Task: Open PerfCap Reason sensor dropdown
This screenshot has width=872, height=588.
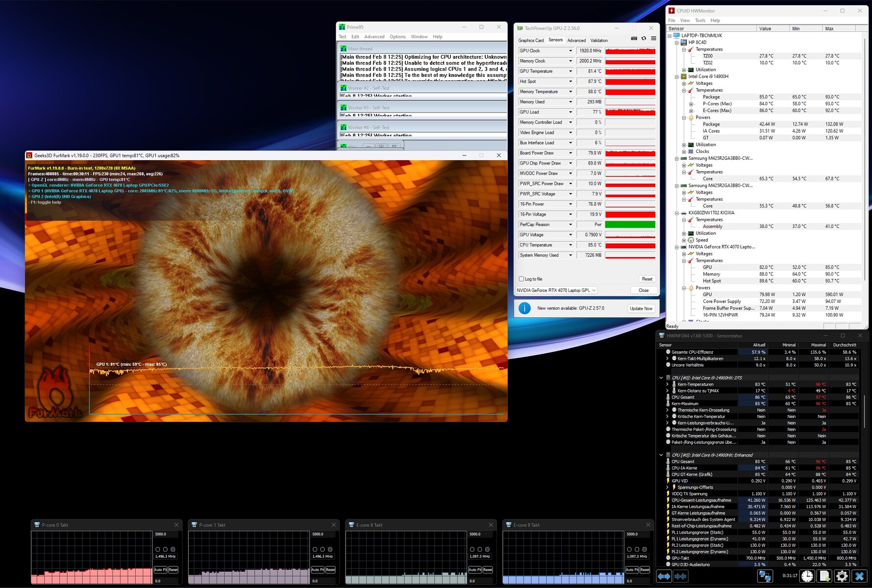Action: [570, 224]
